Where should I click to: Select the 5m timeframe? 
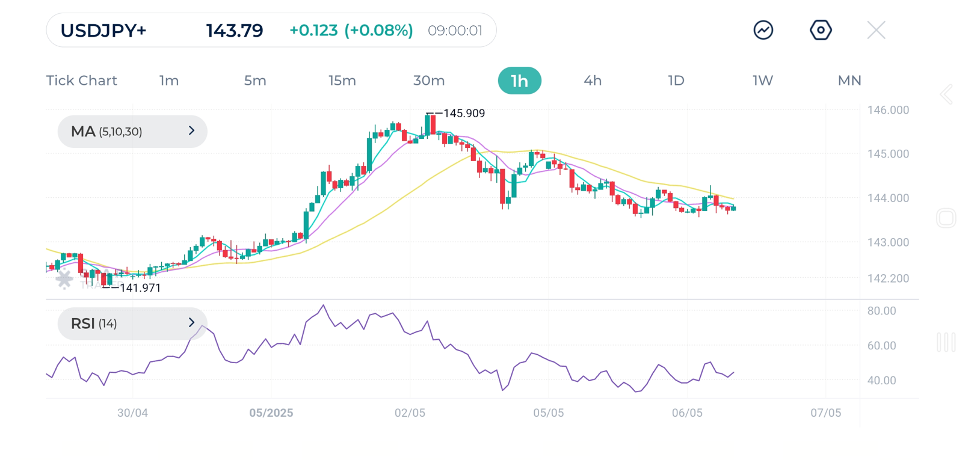click(x=255, y=81)
